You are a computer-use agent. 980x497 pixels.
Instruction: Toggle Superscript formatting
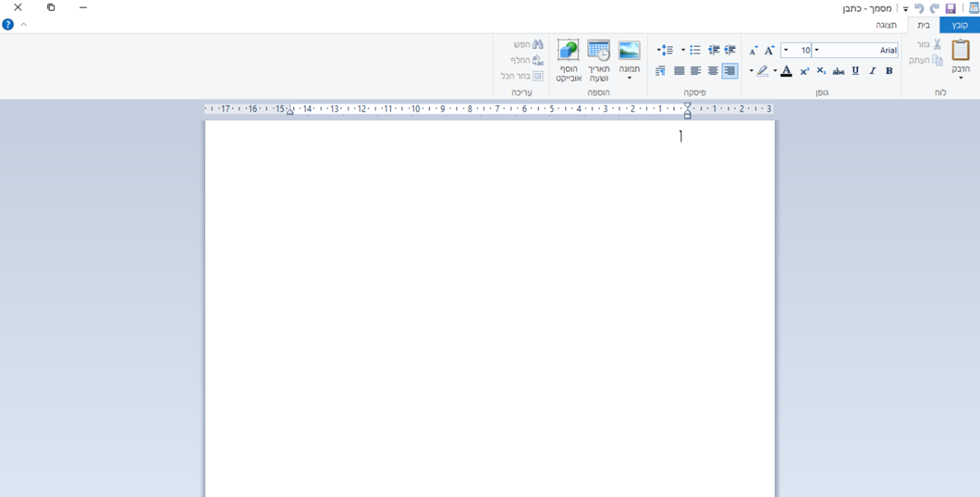(805, 71)
